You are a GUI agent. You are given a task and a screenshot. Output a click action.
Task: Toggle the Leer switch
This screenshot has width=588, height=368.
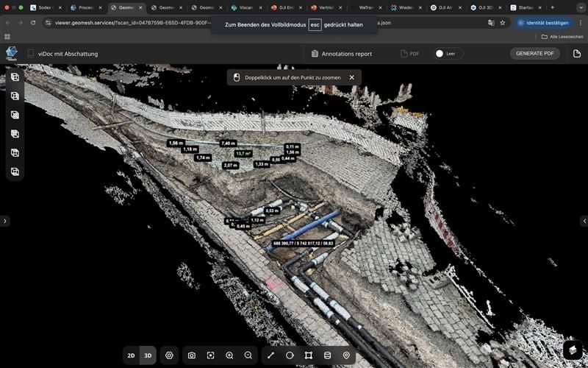[440, 54]
